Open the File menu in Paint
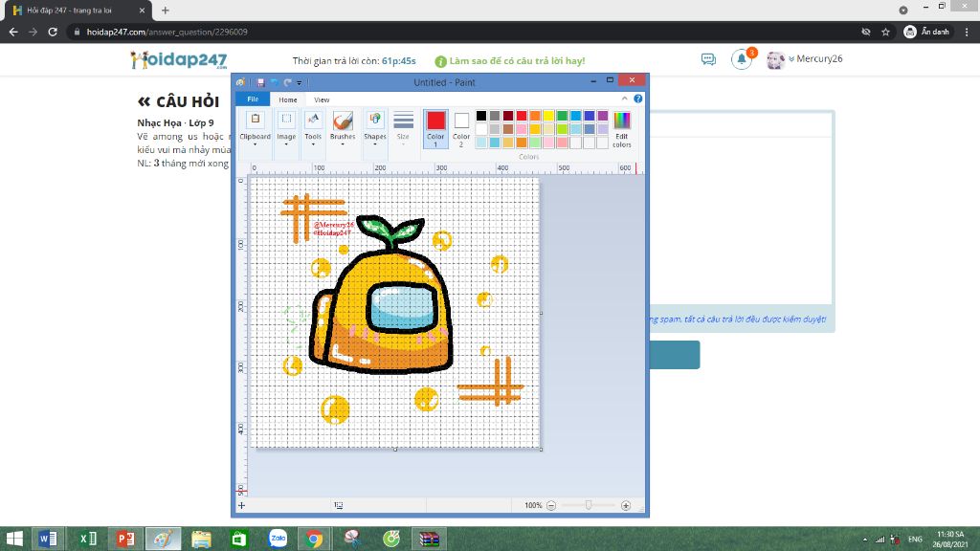 tap(253, 99)
